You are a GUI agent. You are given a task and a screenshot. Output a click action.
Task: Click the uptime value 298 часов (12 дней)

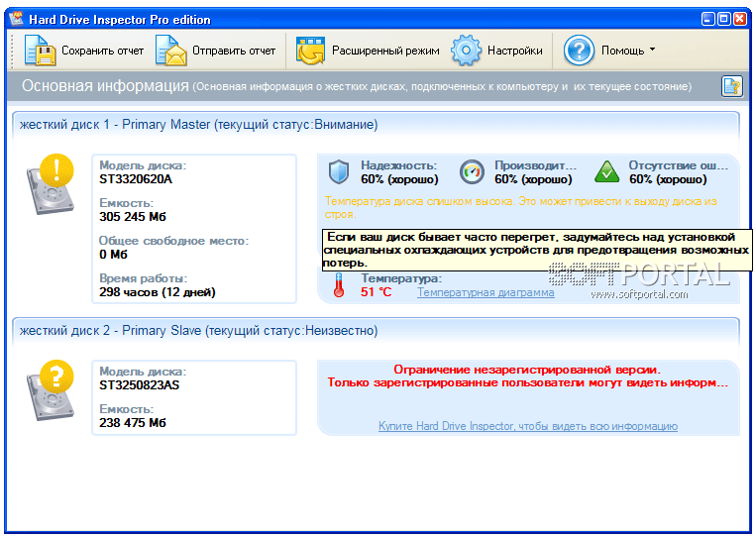point(158,292)
